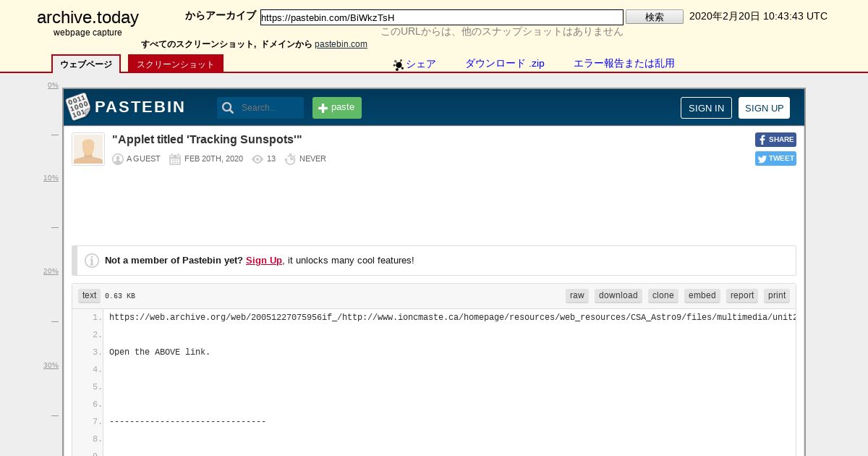Jump to the 10% page marker

click(x=51, y=178)
